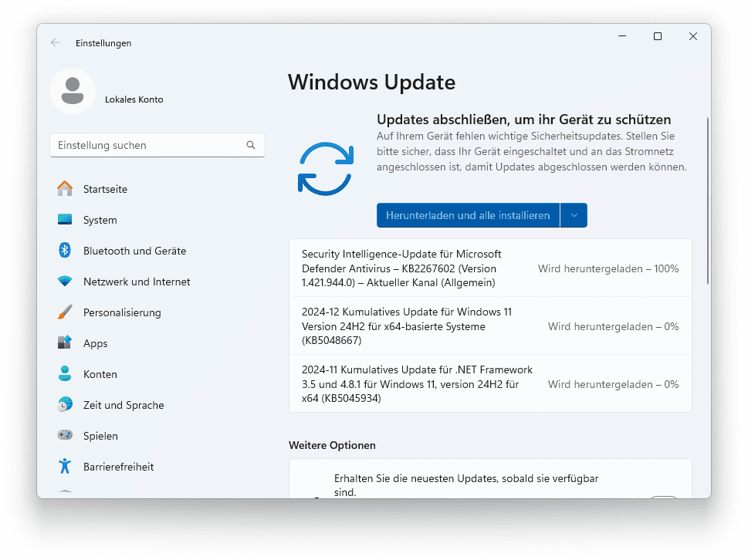Screen dimensions: 748x560
Task: Close the Einstellungen window
Action: click(692, 36)
